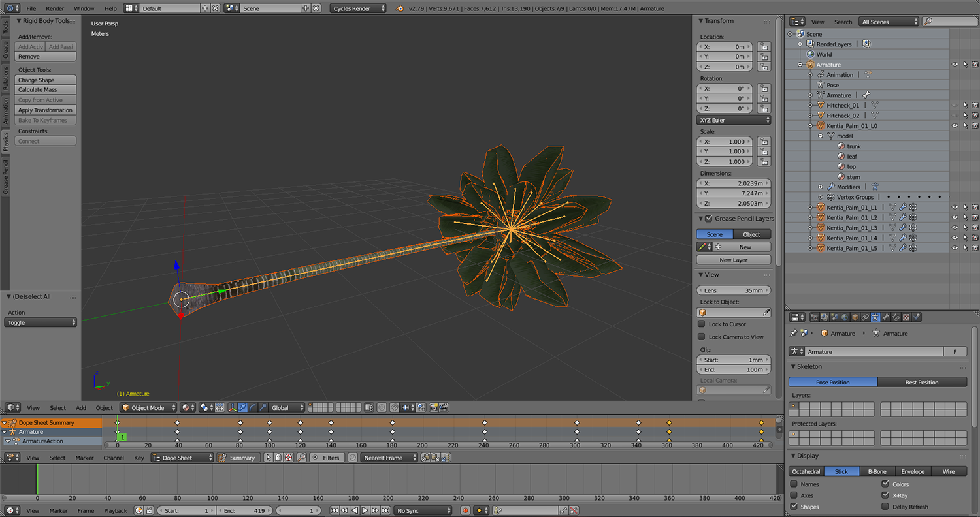This screenshot has height=517, width=980.
Task: Open the Window menu
Action: (84, 8)
